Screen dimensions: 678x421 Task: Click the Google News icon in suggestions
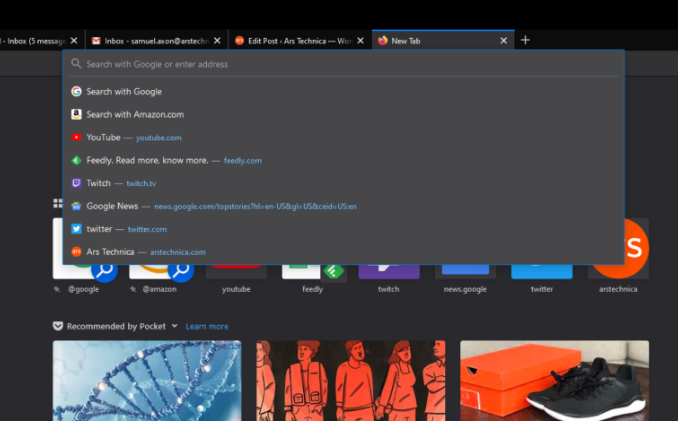point(76,206)
